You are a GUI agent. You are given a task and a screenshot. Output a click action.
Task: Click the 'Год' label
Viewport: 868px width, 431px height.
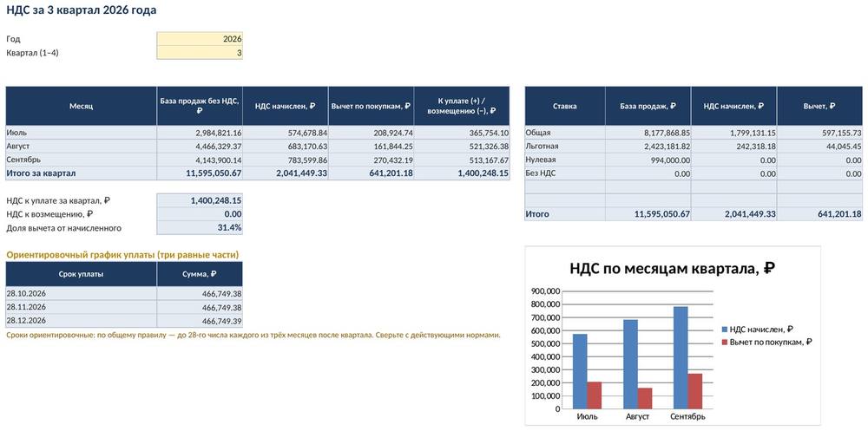tap(13, 39)
